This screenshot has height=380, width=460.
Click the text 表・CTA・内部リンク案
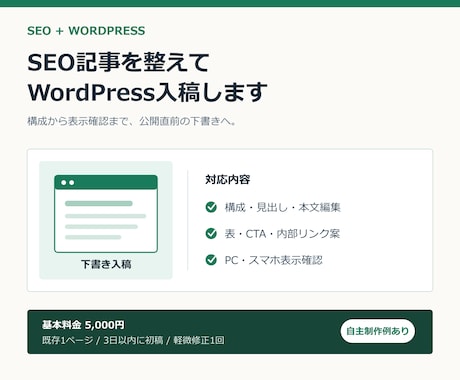pos(282,234)
